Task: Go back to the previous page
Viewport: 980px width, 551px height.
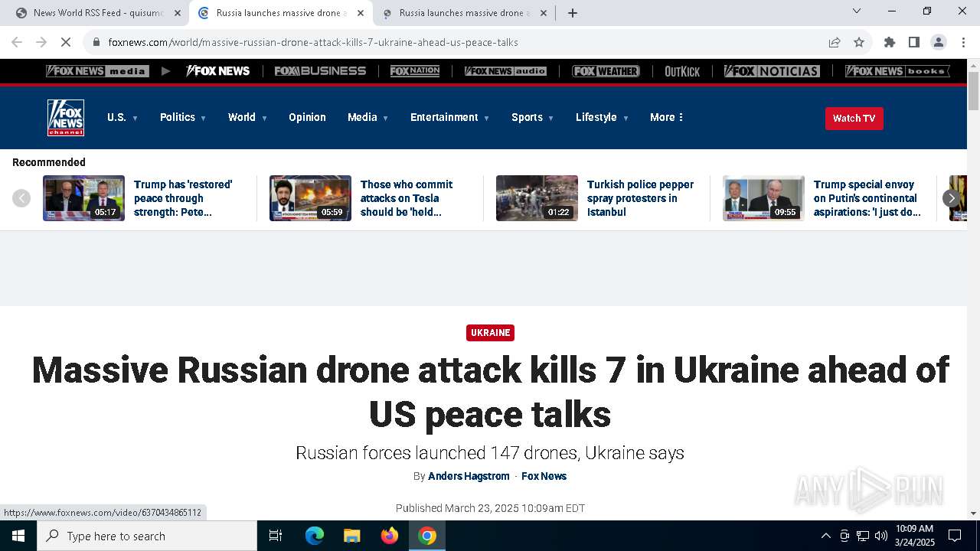Action: pyautogui.click(x=17, y=42)
